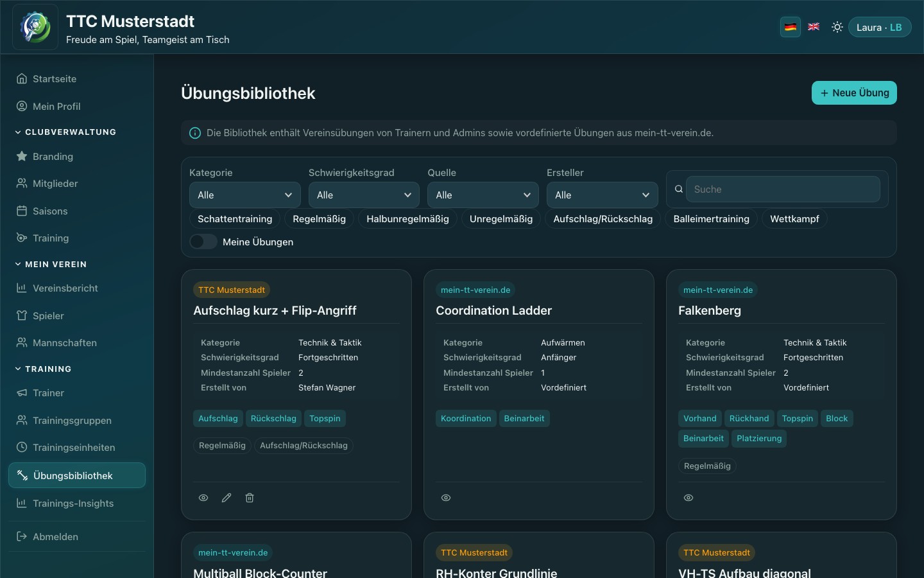The image size is (924, 578).
Task: Click the Mitglieder people icon
Action: pyautogui.click(x=22, y=184)
